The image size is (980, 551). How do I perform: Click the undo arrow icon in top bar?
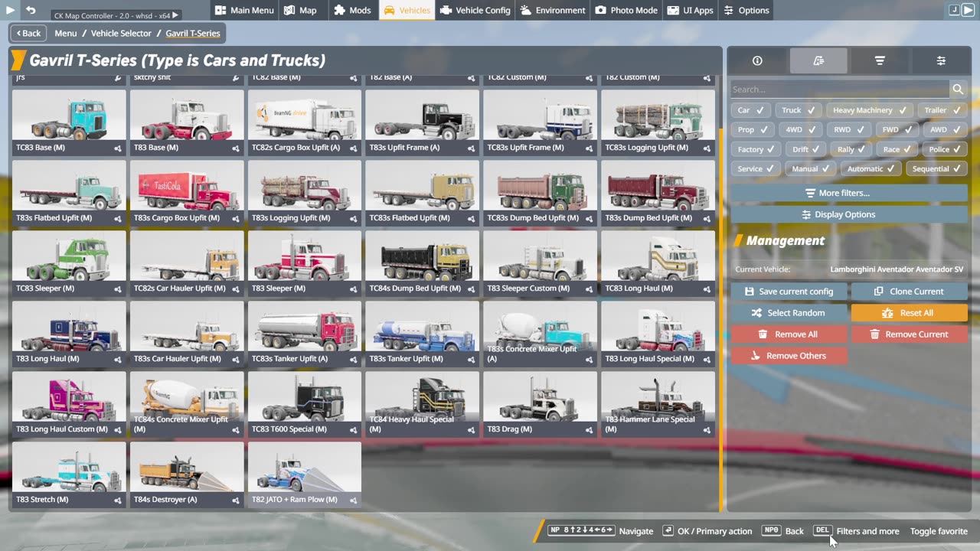(31, 10)
